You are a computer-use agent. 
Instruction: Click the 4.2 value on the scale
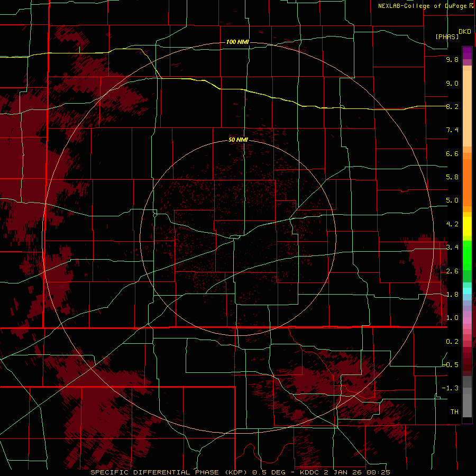click(x=452, y=224)
